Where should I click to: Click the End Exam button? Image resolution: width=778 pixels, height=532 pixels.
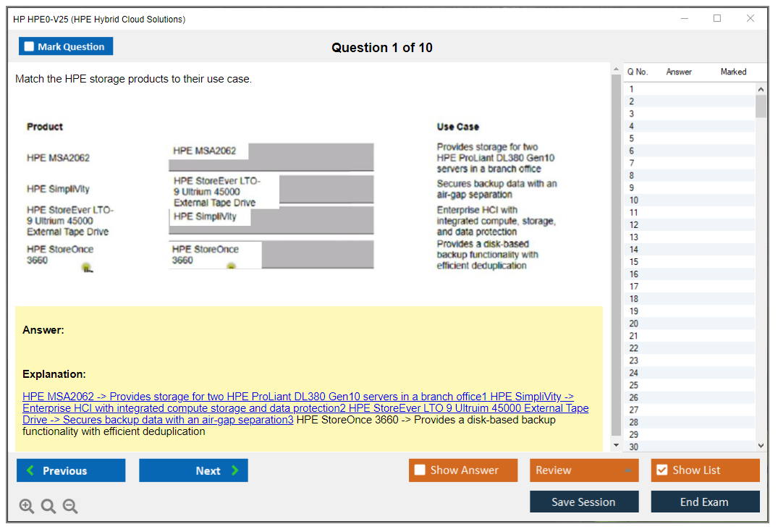(x=704, y=502)
